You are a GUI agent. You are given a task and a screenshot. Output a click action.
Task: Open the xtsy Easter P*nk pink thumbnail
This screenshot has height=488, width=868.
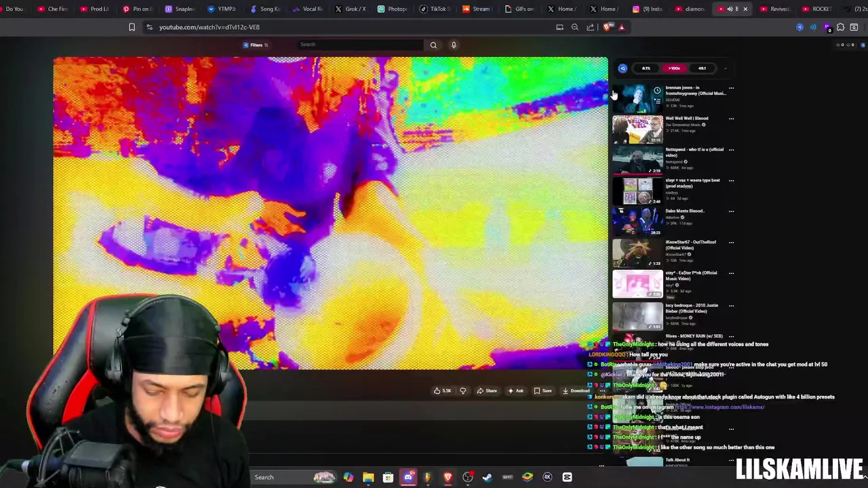click(x=637, y=284)
